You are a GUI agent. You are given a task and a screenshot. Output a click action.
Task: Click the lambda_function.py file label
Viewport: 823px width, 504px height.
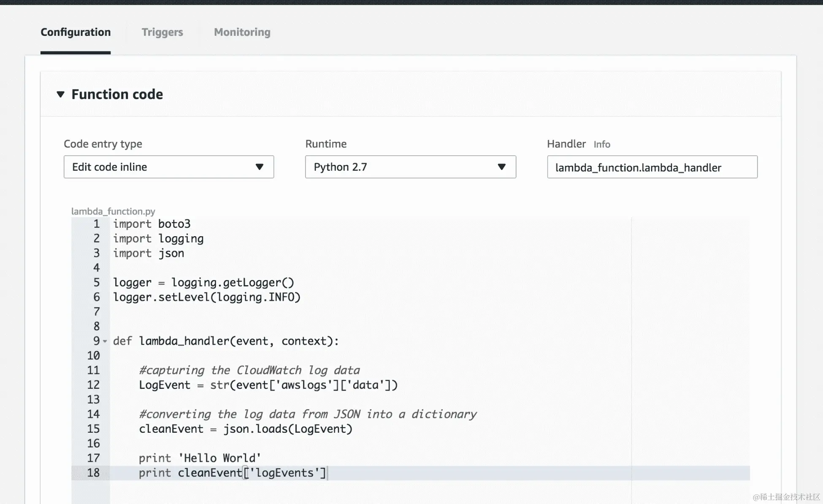pyautogui.click(x=113, y=211)
